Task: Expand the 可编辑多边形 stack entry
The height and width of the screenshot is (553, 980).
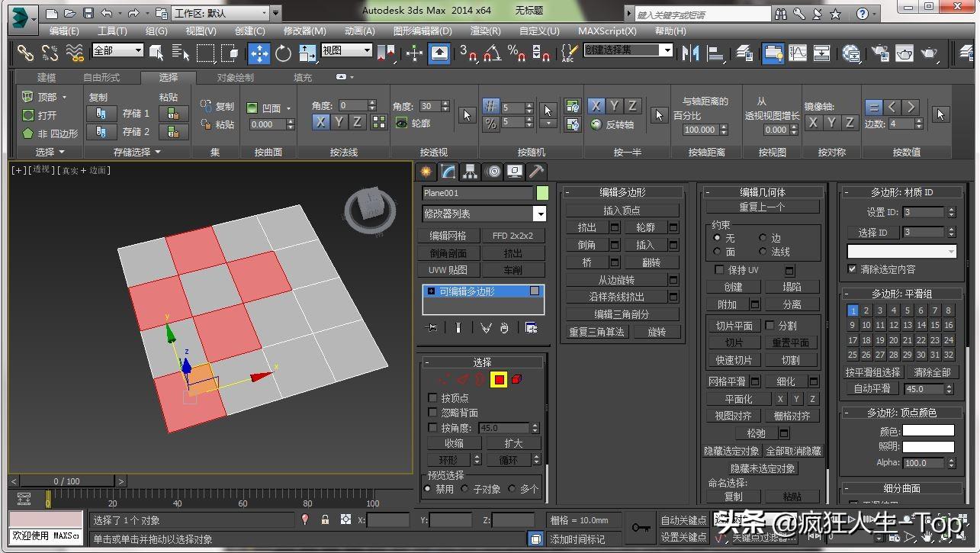Action: pyautogui.click(x=432, y=291)
